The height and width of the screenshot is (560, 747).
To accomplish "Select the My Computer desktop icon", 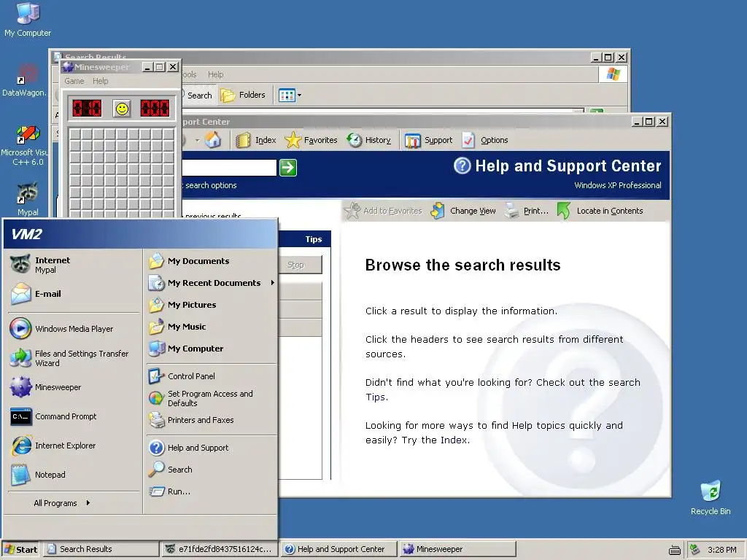I will pyautogui.click(x=28, y=19).
